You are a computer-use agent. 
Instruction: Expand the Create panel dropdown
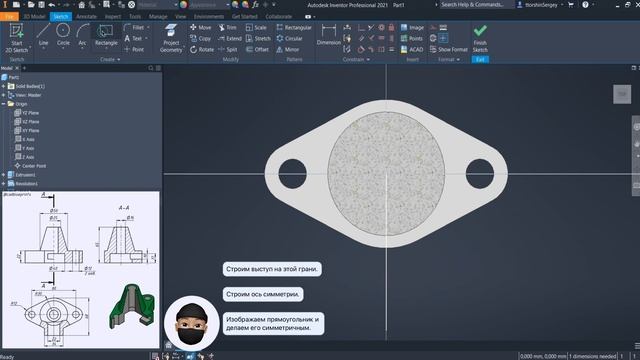110,60
